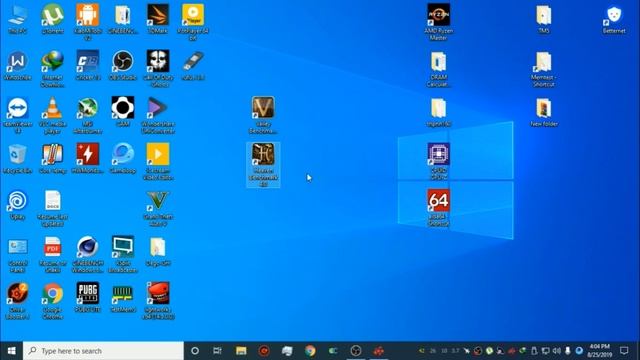The width and height of the screenshot is (640, 360).
Task: Open the Wondershare UniConverter shortcut
Action: coord(158,116)
